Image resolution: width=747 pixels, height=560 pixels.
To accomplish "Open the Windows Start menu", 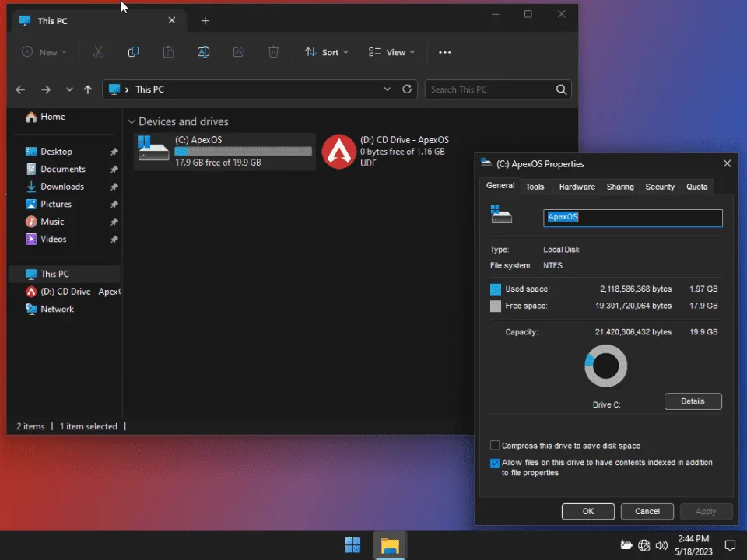I will coord(352,545).
